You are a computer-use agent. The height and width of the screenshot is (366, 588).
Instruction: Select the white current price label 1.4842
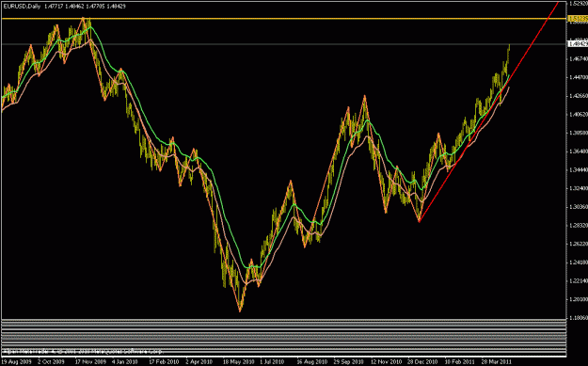578,44
